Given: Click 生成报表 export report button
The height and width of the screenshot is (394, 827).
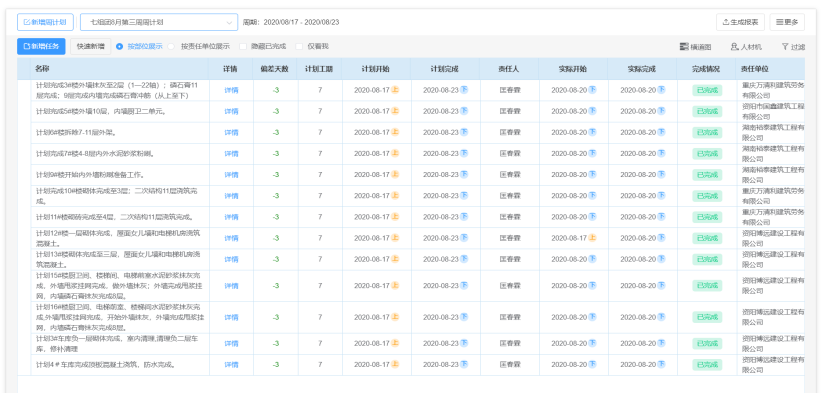Looking at the screenshot, I should [x=740, y=22].
